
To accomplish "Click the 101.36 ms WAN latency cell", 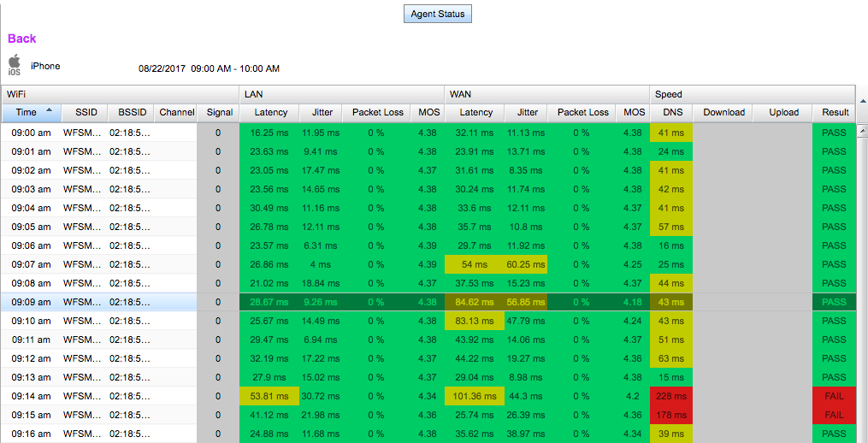I will (475, 397).
